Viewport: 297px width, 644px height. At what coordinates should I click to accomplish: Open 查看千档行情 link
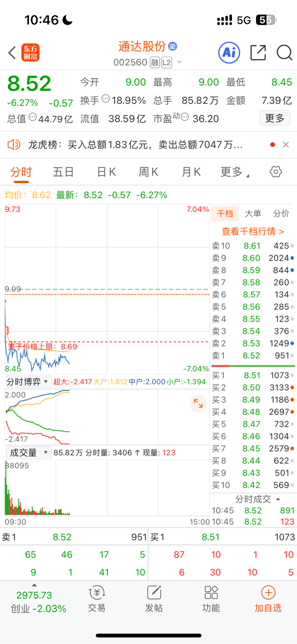pos(253,232)
